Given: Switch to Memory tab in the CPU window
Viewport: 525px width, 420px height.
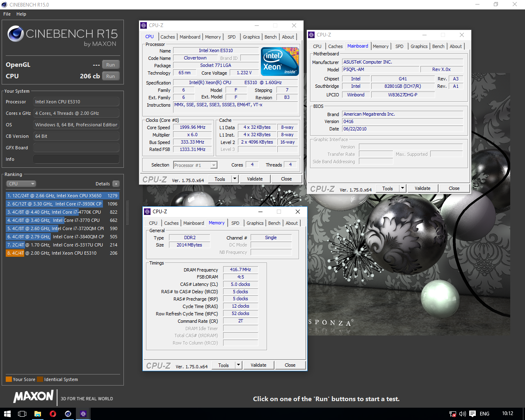Looking at the screenshot, I should point(213,37).
